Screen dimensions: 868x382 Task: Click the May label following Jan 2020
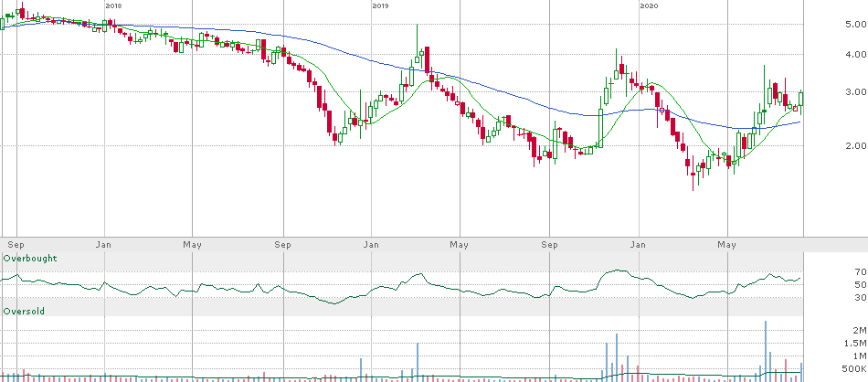(726, 244)
